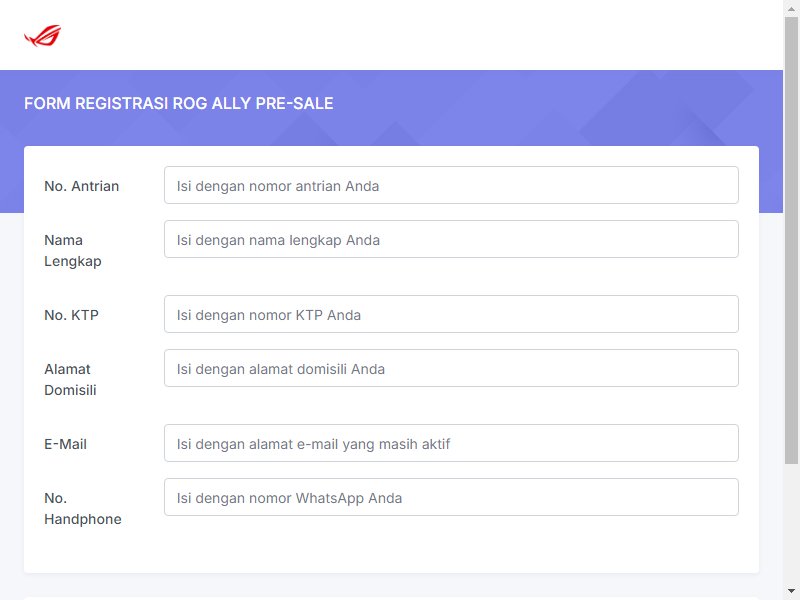The height and width of the screenshot is (600, 800).
Task: Click the red ROG logo
Action: (42, 36)
